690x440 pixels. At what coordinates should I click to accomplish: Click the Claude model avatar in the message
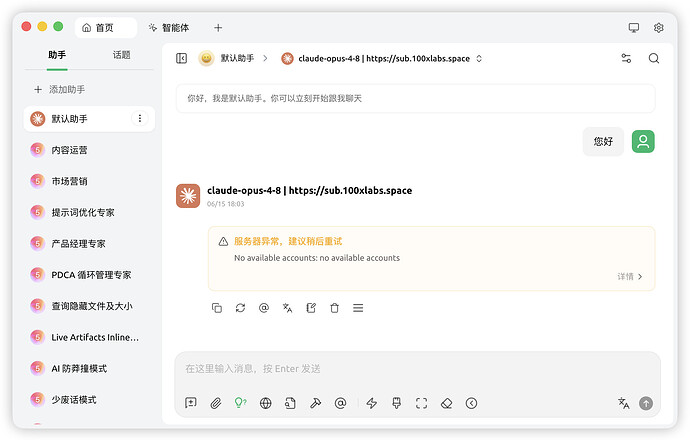(188, 196)
